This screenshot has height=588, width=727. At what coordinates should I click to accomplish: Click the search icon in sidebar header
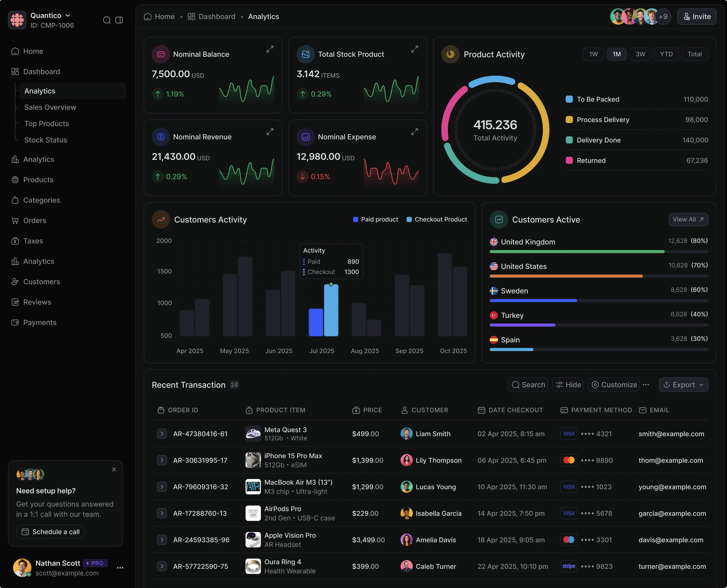click(107, 20)
